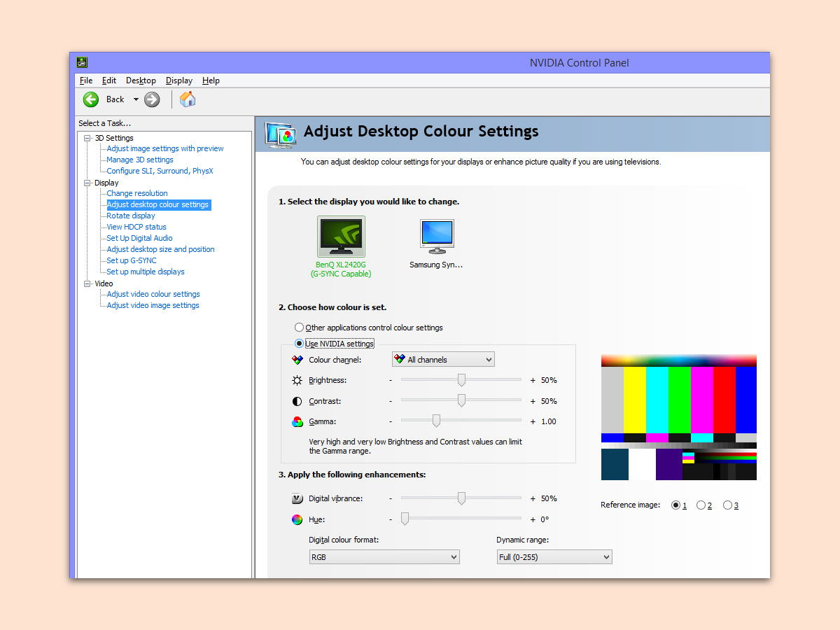Image resolution: width=840 pixels, height=630 pixels.
Task: Select the Samsung display monitor icon
Action: (437, 236)
